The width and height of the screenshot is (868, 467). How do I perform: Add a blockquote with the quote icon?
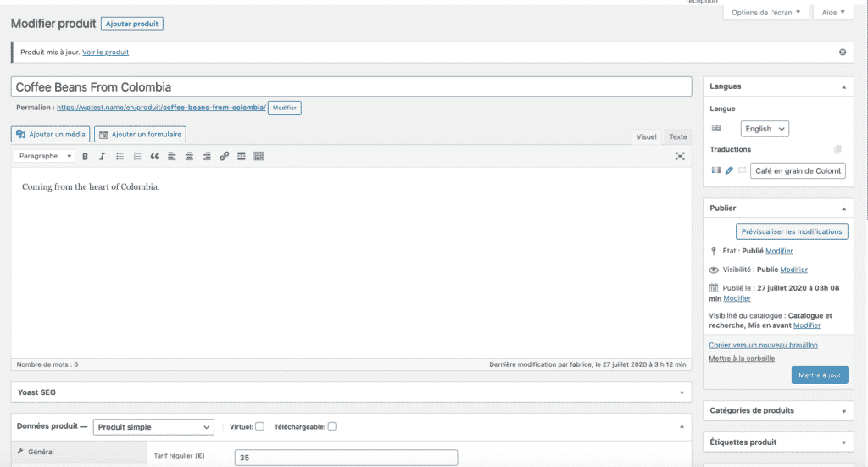point(154,157)
